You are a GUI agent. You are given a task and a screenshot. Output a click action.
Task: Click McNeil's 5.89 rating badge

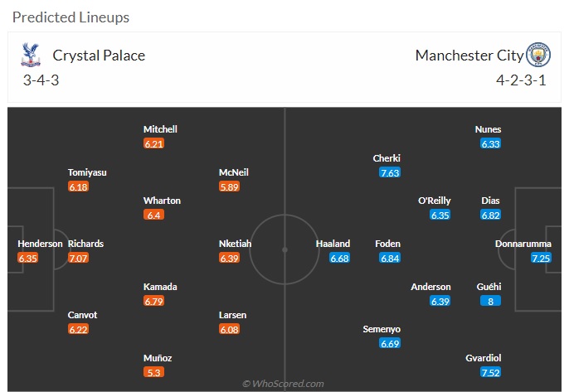pos(229,186)
